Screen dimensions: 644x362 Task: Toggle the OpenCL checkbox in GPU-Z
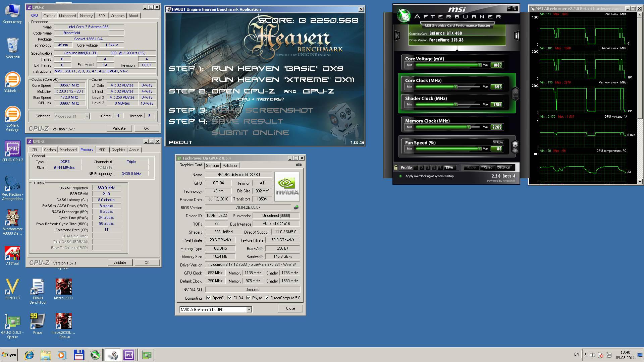click(x=208, y=298)
